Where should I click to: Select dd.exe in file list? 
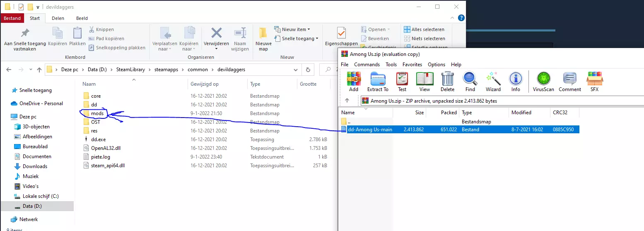click(98, 140)
